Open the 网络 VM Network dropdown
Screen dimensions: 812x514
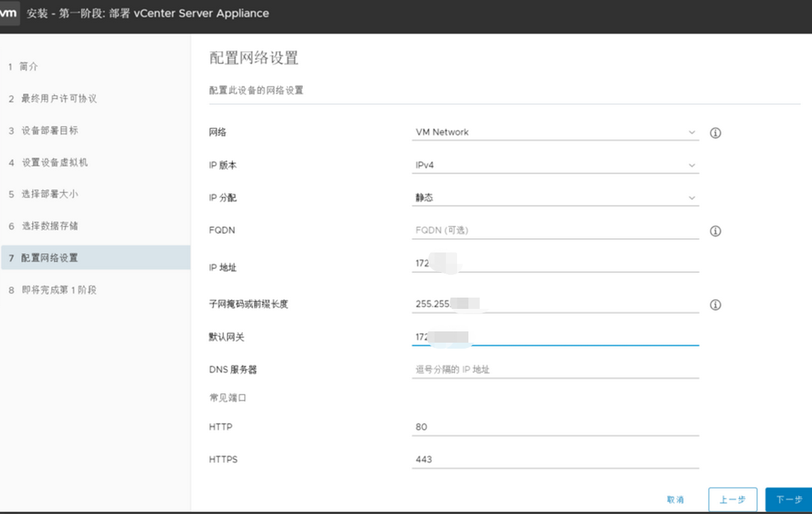(555, 132)
